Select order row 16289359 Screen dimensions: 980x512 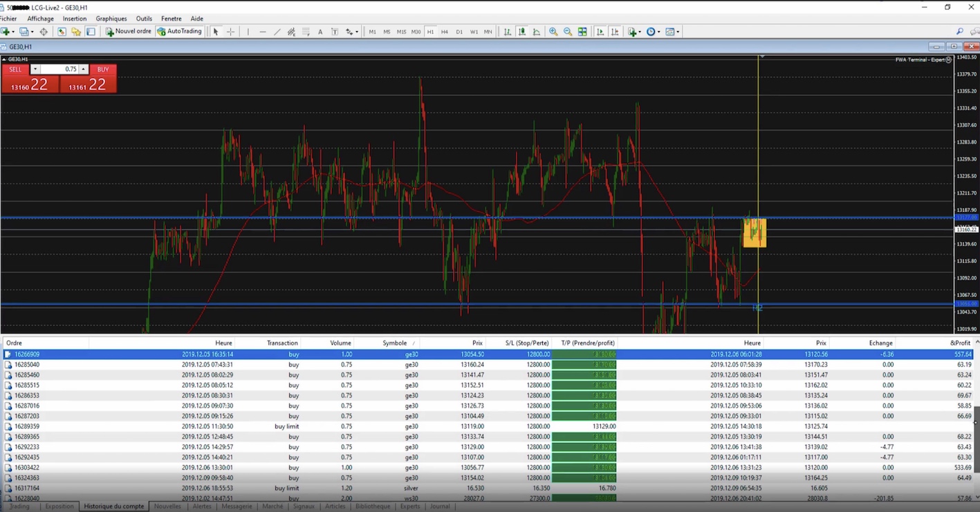487,426
